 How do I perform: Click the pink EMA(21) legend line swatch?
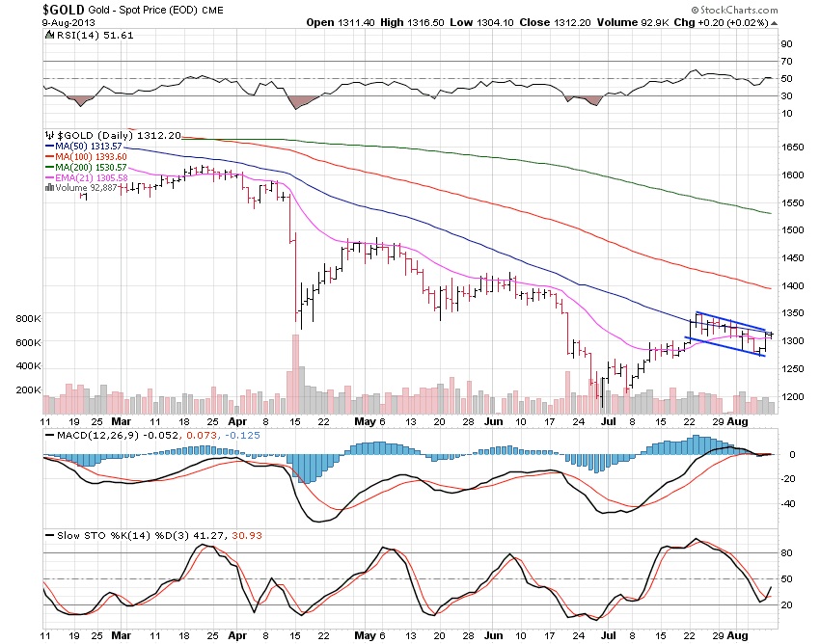[x=49, y=177]
